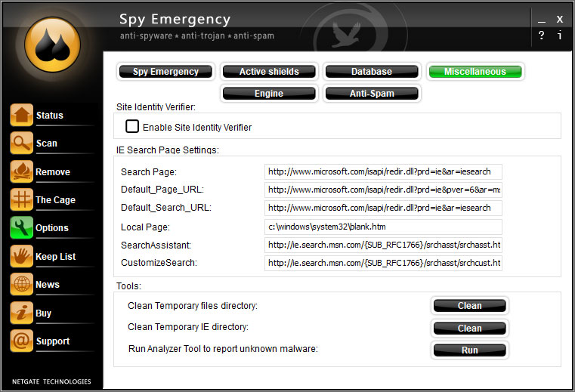Viewport: 575px width, 392px height.
Task: Open the Keep List hand icon
Action: pos(21,256)
